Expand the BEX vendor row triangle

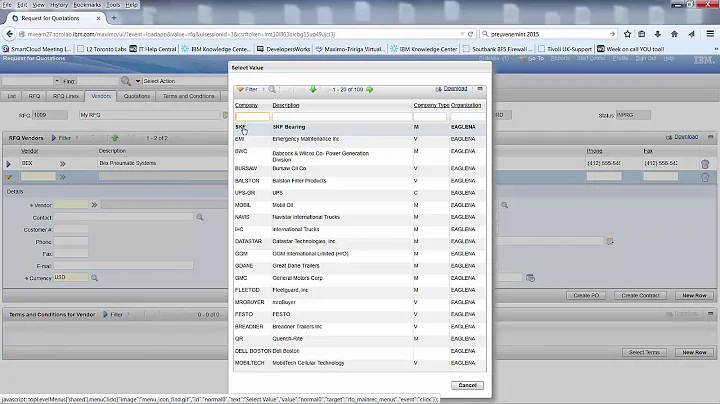point(8,163)
